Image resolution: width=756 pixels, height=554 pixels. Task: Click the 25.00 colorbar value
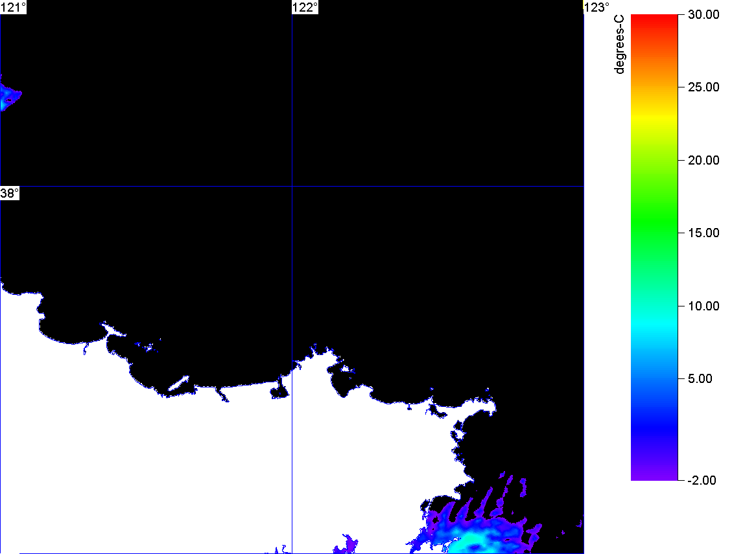703,87
